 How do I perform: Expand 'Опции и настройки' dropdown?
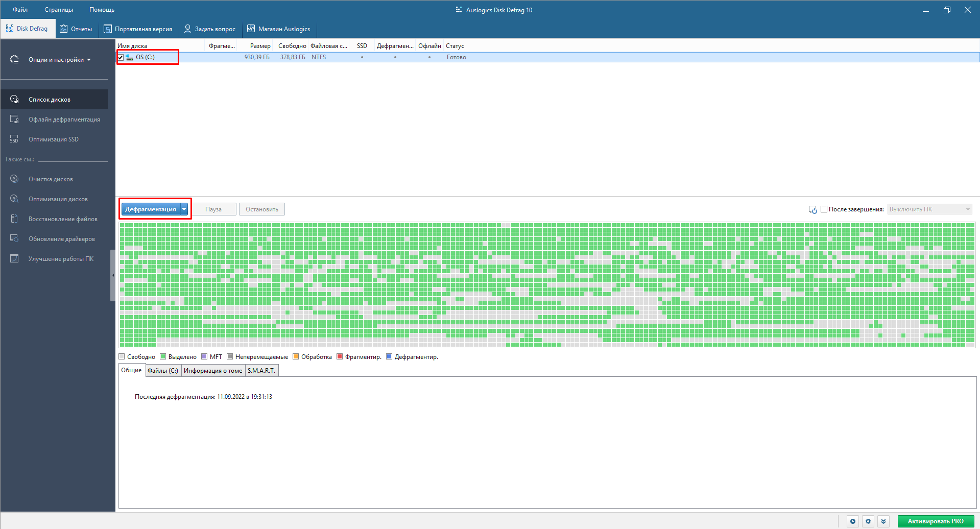coord(59,60)
